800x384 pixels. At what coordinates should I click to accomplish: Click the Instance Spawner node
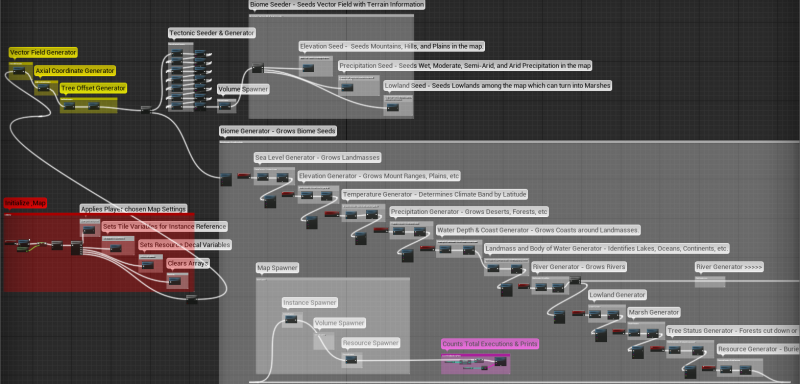point(291,319)
